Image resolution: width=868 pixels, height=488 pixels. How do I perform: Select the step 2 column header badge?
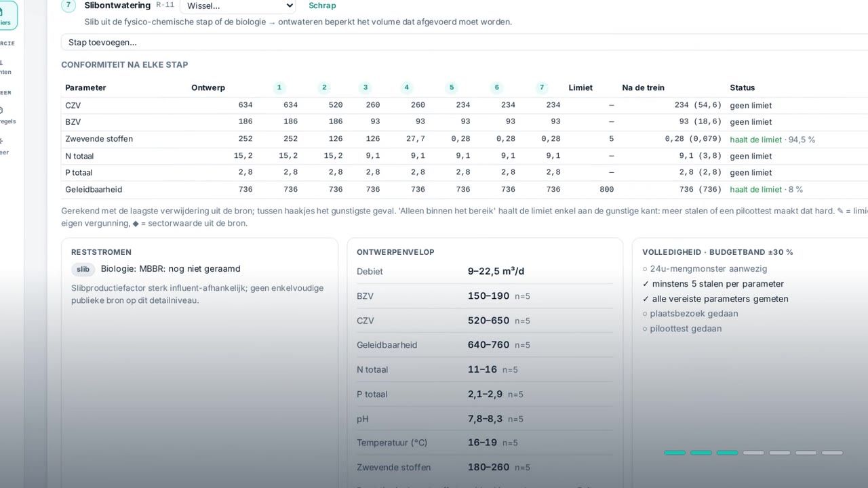[x=324, y=87]
